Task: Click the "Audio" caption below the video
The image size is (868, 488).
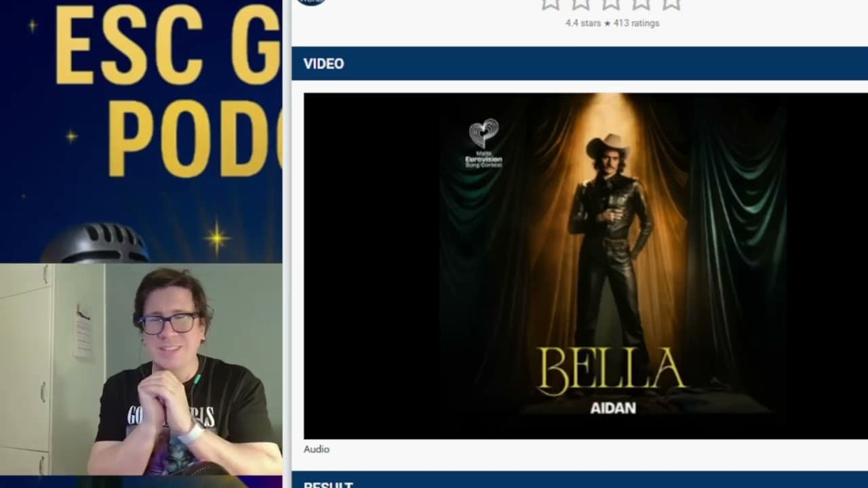Action: pyautogui.click(x=317, y=449)
